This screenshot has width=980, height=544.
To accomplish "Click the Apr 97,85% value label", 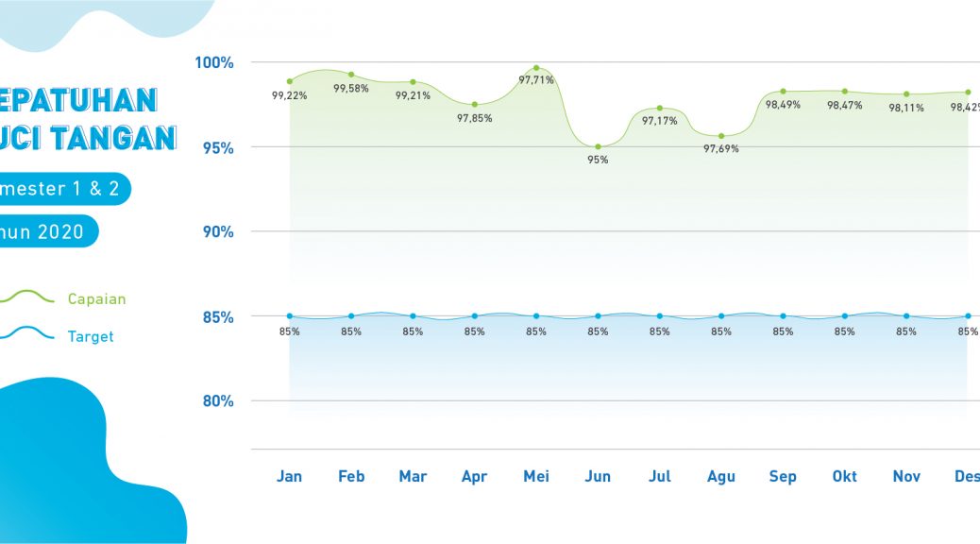I will (475, 118).
